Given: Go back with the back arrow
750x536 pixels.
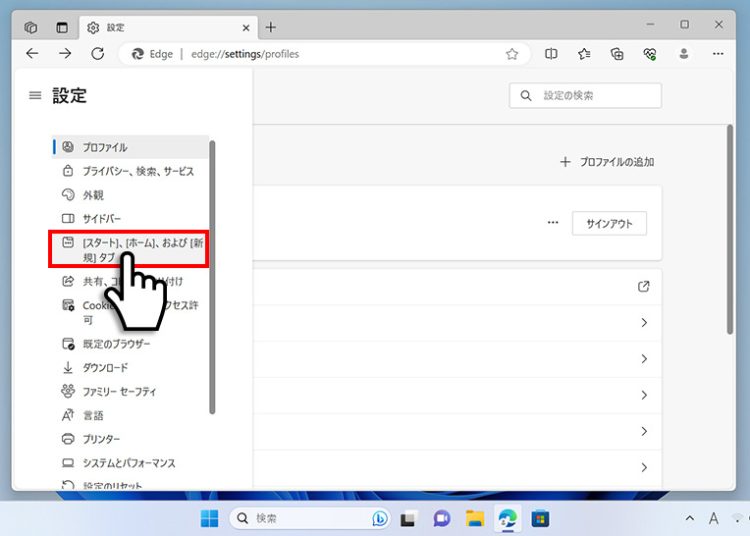Looking at the screenshot, I should pos(32,54).
